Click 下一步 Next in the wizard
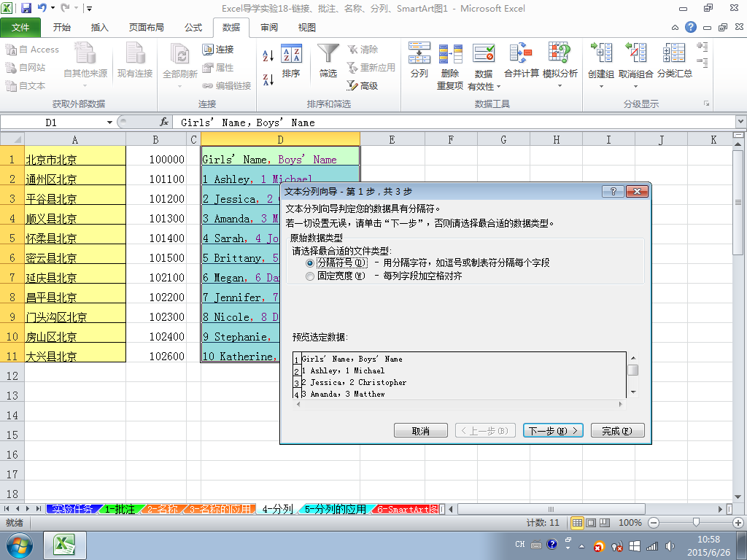Screen dimensions: 747x560 (553, 431)
